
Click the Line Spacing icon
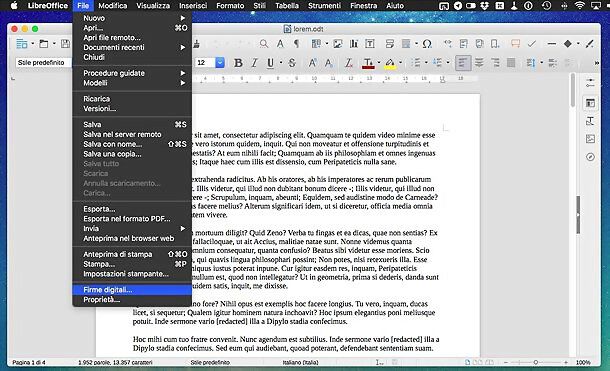(x=531, y=63)
